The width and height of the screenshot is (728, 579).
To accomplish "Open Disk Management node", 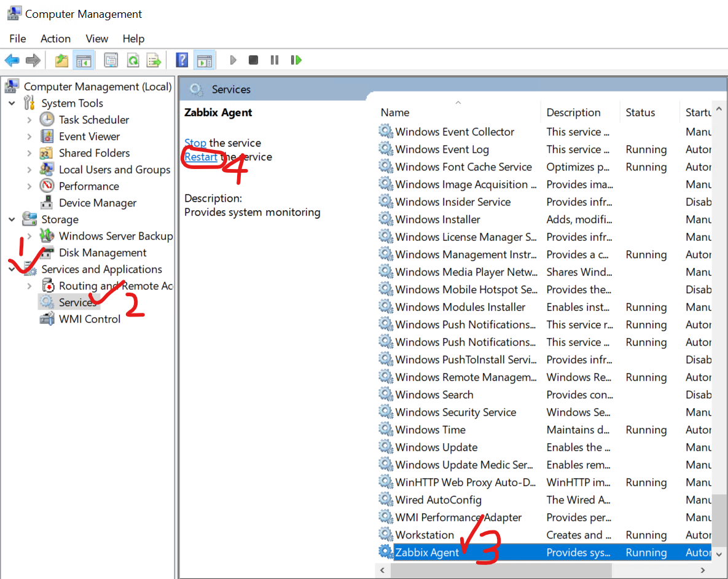I will (103, 253).
